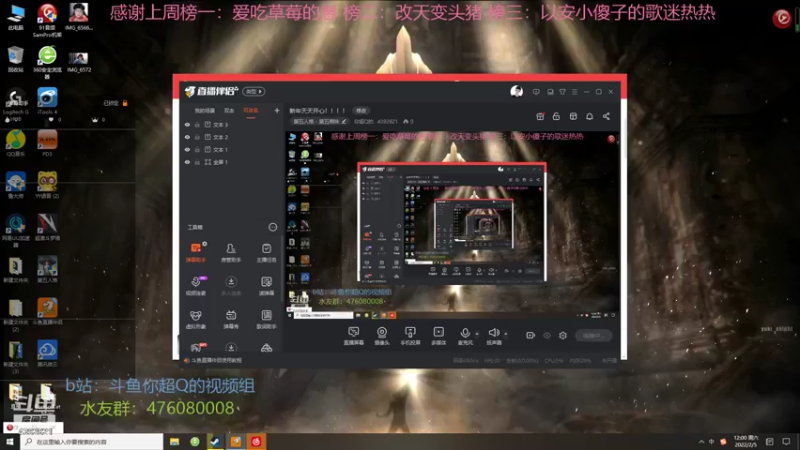Open the iTools 4 desktop shortcut
The width and height of the screenshot is (800, 450).
click(47, 101)
